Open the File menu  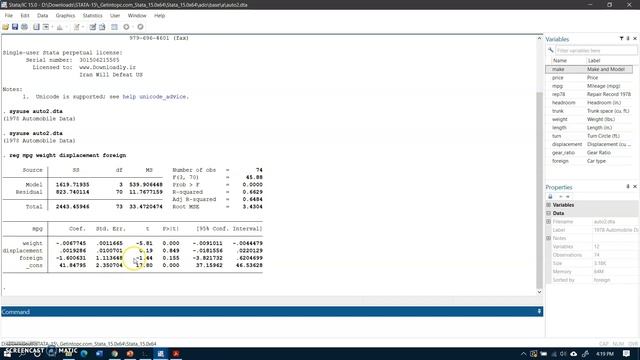point(9,16)
